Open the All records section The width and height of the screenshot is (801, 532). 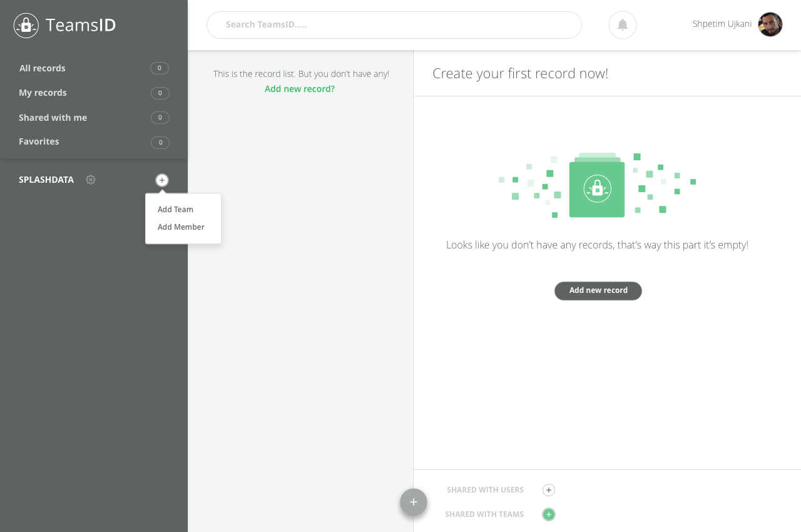42,68
